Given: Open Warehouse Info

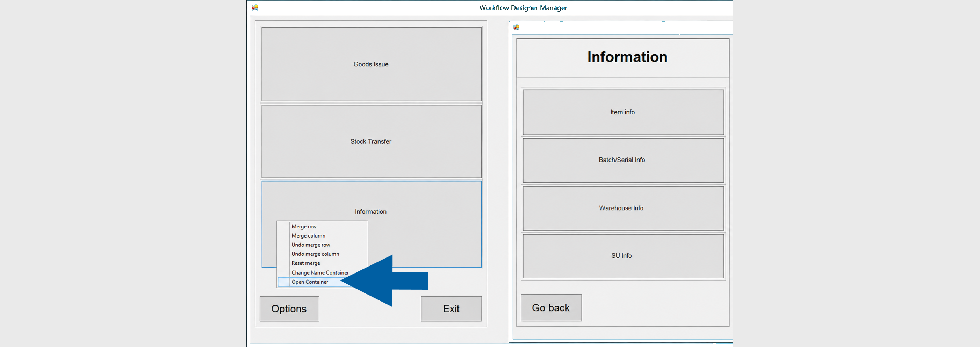Looking at the screenshot, I should pos(623,208).
